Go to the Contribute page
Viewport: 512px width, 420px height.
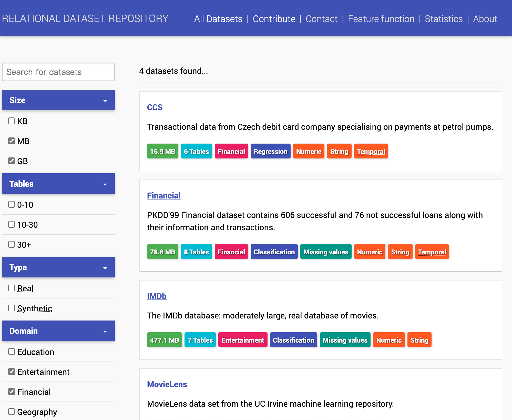[274, 19]
